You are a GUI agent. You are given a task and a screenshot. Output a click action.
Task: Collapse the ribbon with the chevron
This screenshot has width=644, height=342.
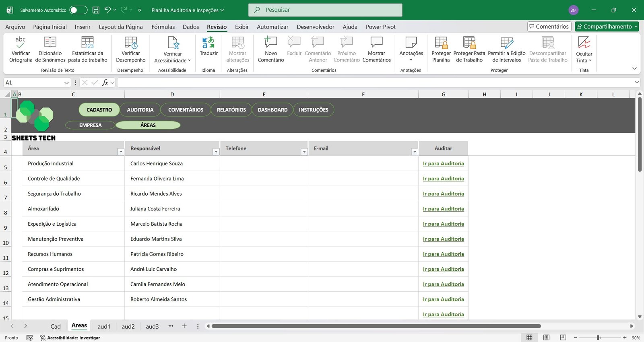click(x=634, y=68)
